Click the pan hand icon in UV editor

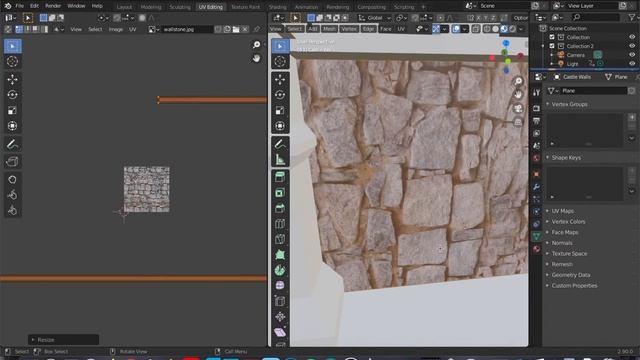pyautogui.click(x=256, y=58)
